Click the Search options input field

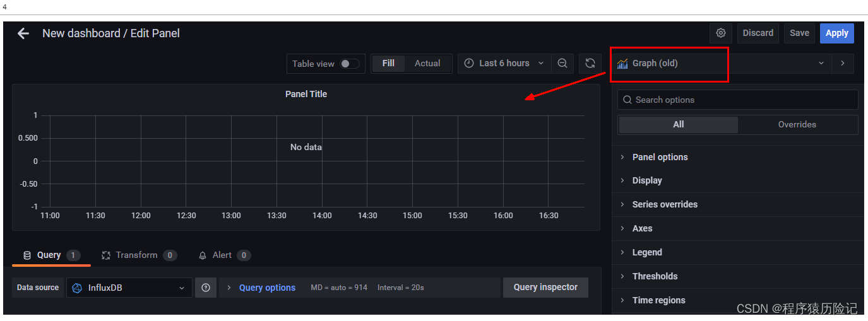tap(738, 100)
